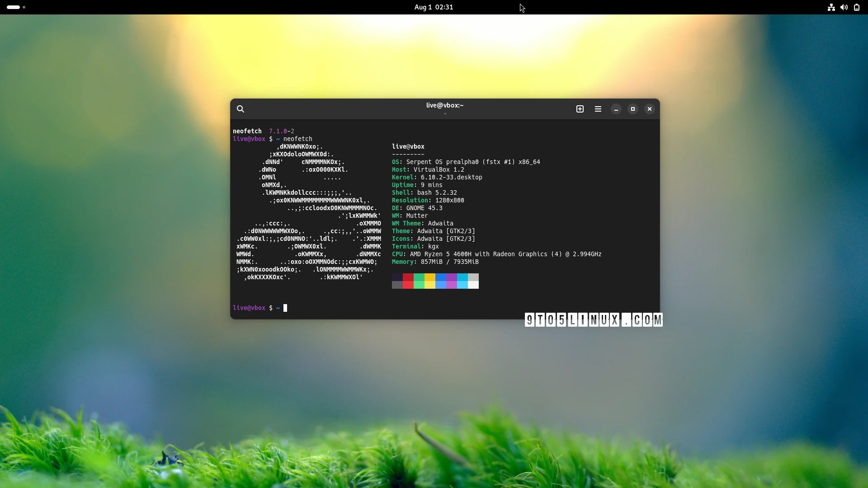Click the 9TO5LINUX.COM watermark

[x=593, y=320]
